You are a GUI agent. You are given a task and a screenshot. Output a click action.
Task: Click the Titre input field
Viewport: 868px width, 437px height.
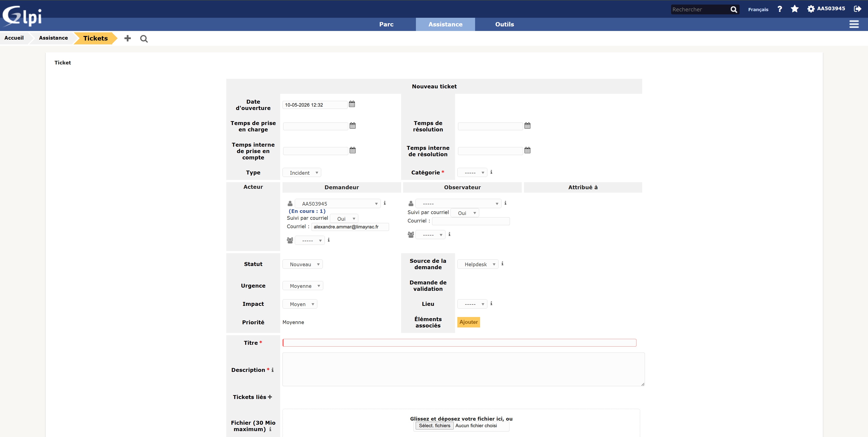click(459, 342)
